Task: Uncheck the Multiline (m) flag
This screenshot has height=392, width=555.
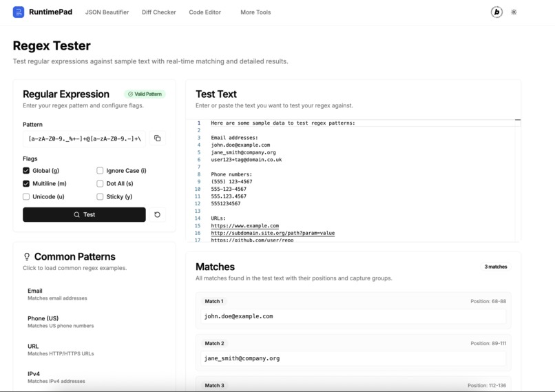Action: 26,183
